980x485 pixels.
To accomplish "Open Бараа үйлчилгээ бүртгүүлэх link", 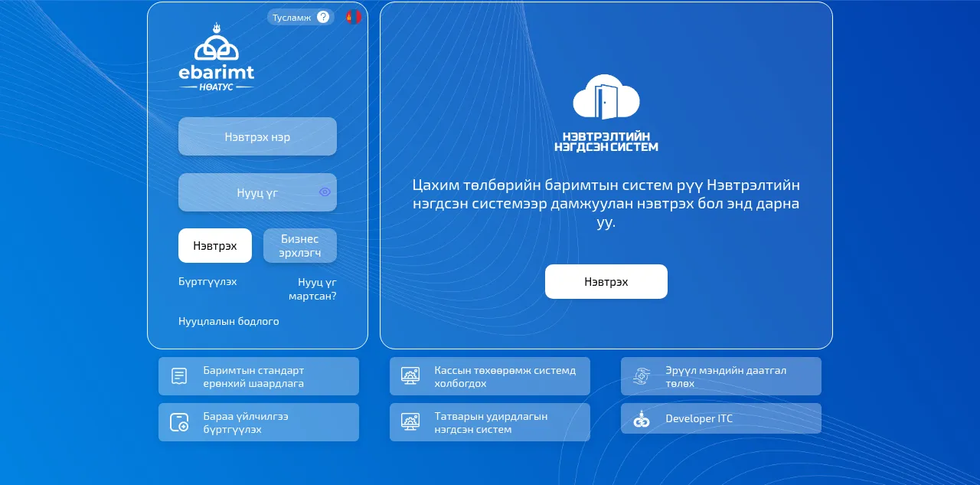I will tap(259, 422).
